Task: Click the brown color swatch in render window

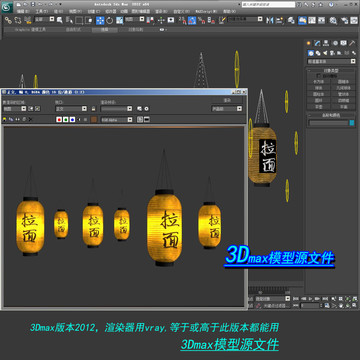Action: coord(94,120)
